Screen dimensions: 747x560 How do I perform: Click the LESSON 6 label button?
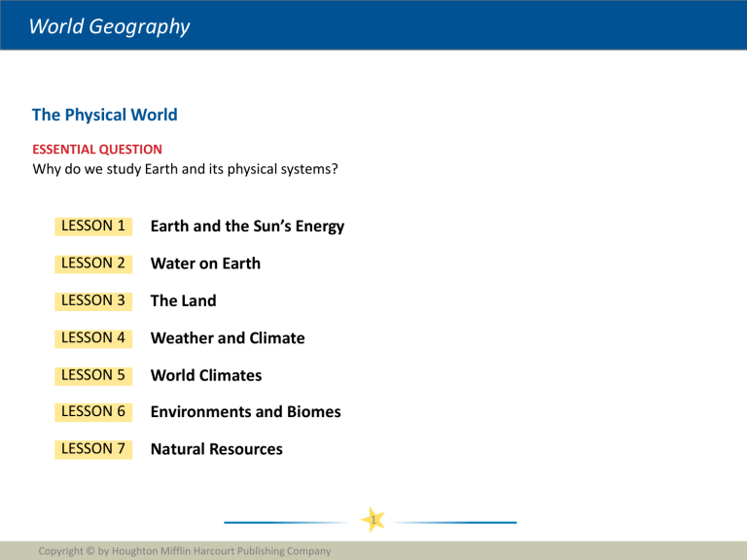pyautogui.click(x=93, y=412)
